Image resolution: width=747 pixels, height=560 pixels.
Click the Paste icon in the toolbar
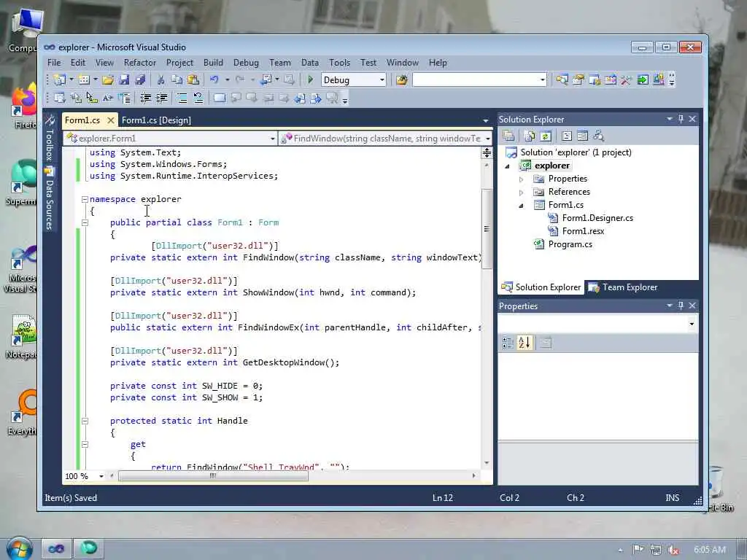pyautogui.click(x=193, y=80)
